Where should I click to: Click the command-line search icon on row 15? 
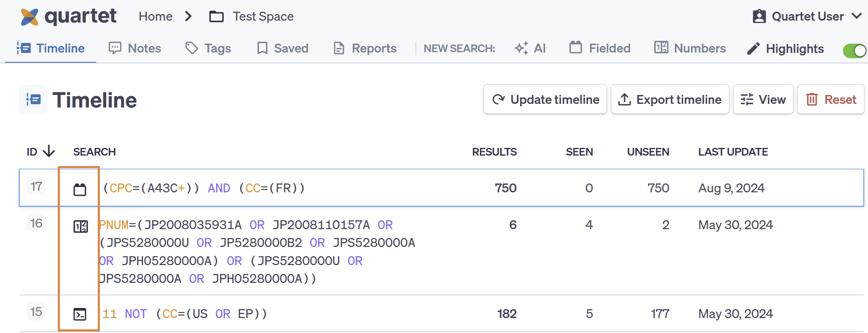click(x=80, y=314)
